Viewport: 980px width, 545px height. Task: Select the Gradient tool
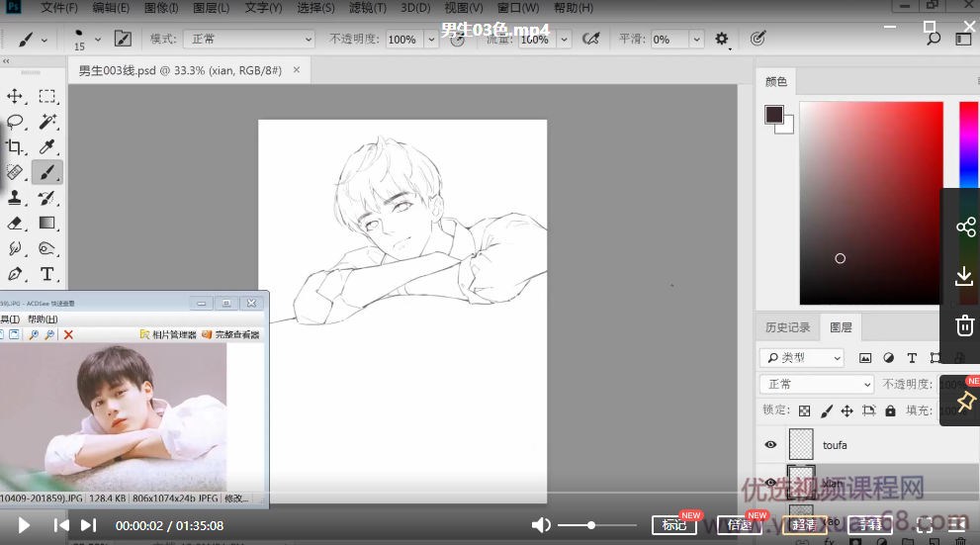click(46, 224)
